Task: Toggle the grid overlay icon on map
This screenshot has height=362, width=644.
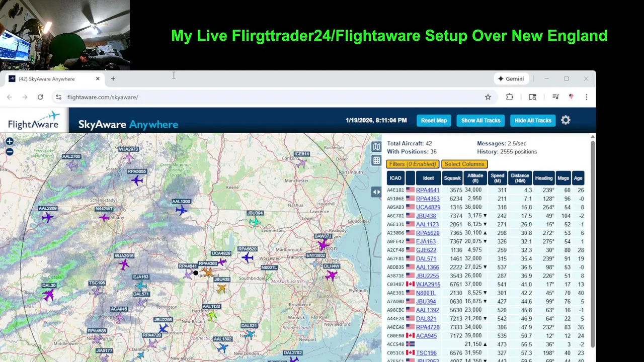Action: pos(376,160)
